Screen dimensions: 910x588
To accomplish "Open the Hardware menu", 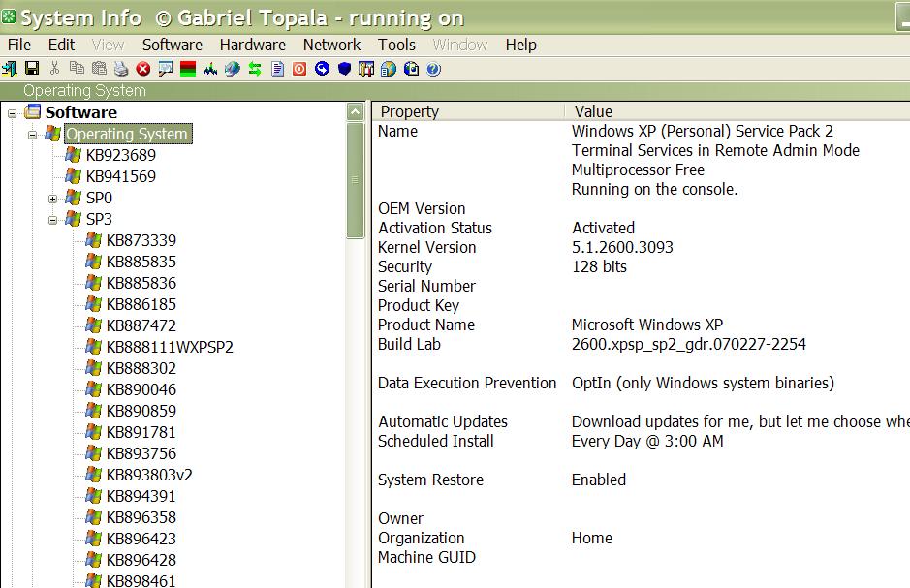I will click(253, 45).
